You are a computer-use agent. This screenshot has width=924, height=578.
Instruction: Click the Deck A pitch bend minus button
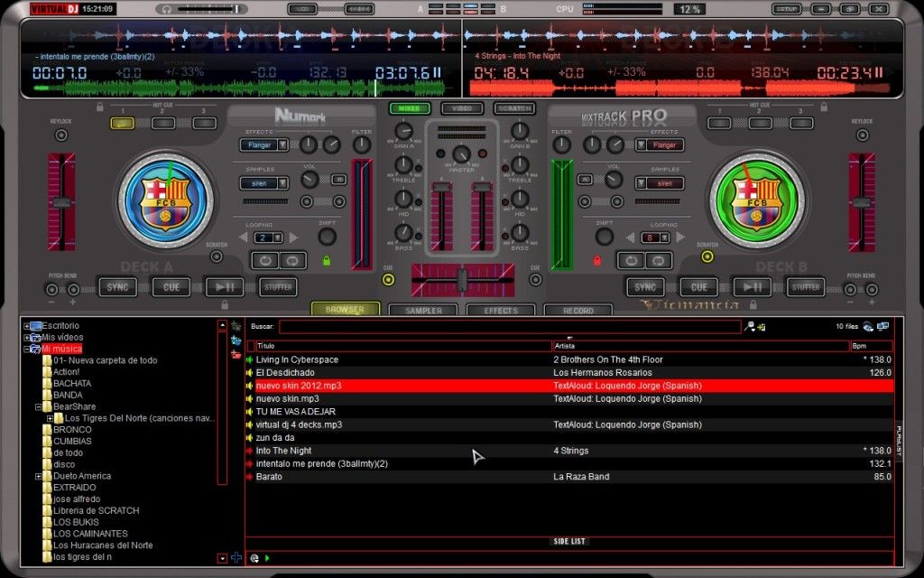pyautogui.click(x=51, y=290)
